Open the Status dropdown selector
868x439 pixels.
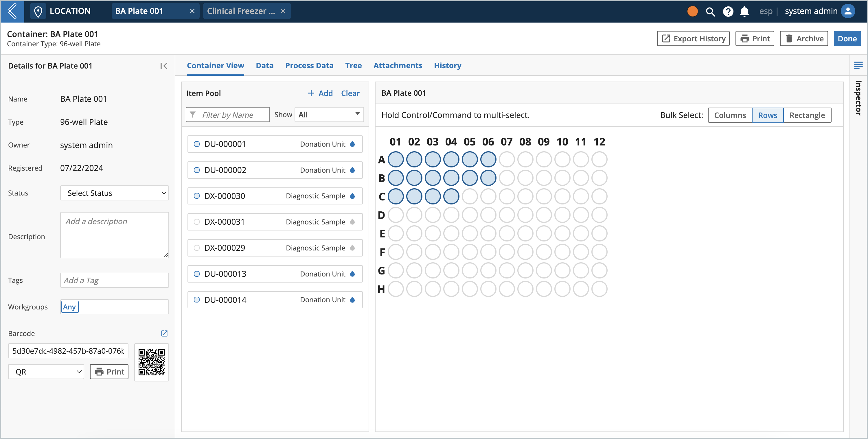pos(114,192)
